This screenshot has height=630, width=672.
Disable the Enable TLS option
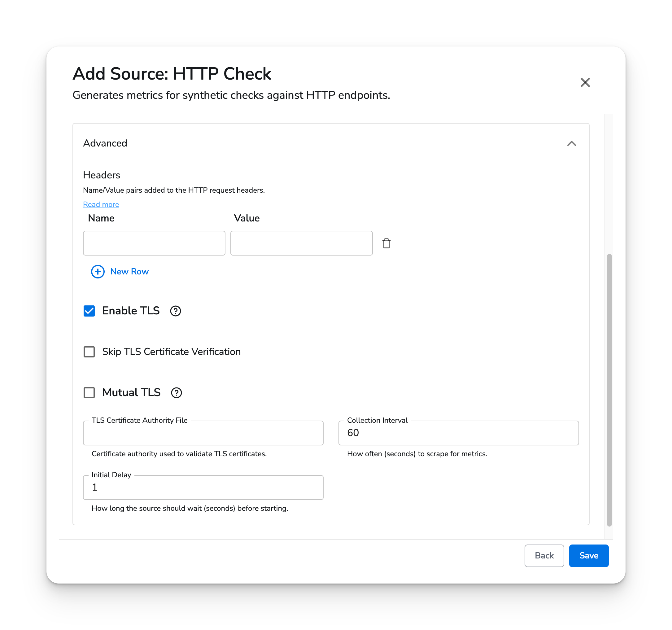[89, 311]
